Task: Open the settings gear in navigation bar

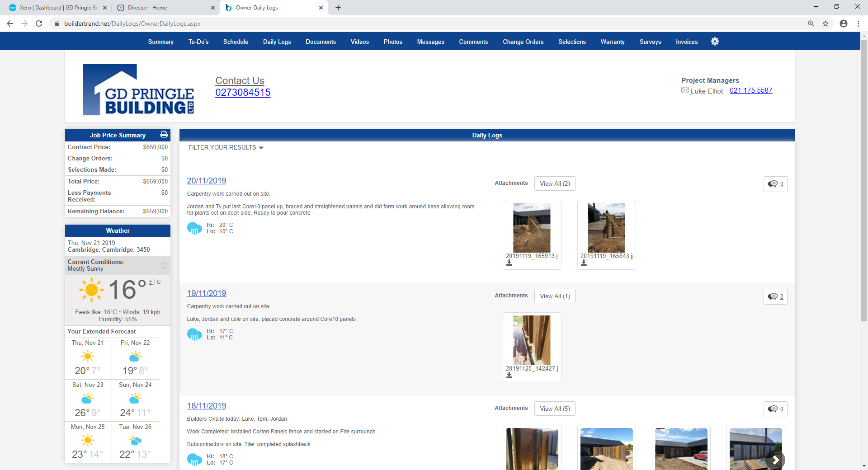Action: coord(715,42)
